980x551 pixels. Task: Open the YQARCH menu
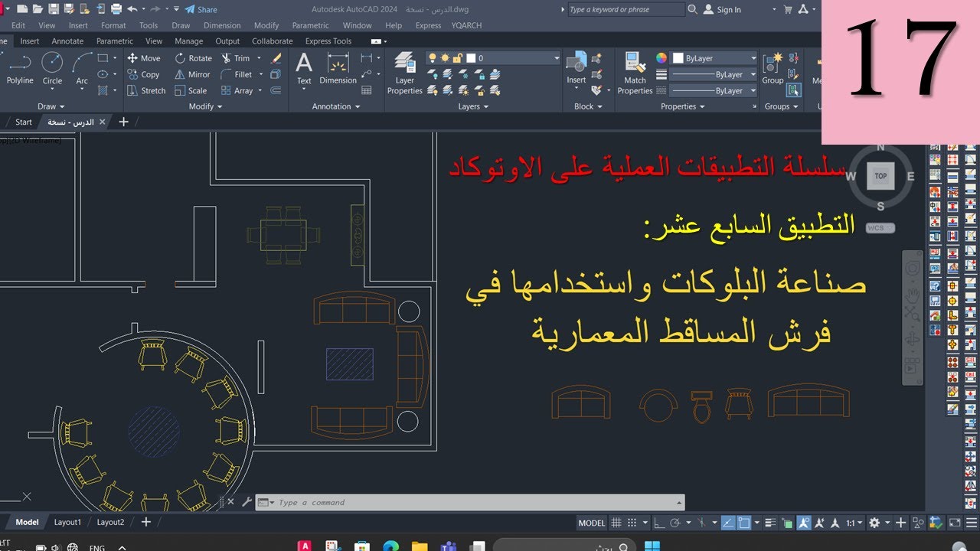[466, 25]
